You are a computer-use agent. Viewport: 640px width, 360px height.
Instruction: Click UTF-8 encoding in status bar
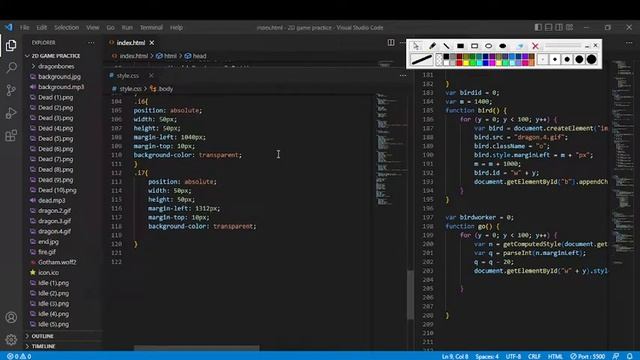[x=513, y=356]
